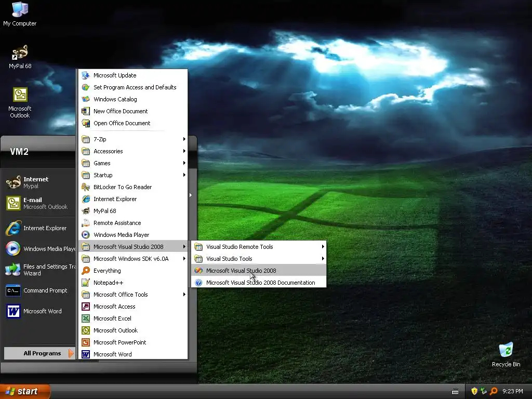Expand Microsoft Office Tools folder
The width and height of the screenshot is (532, 399).
[x=133, y=295]
